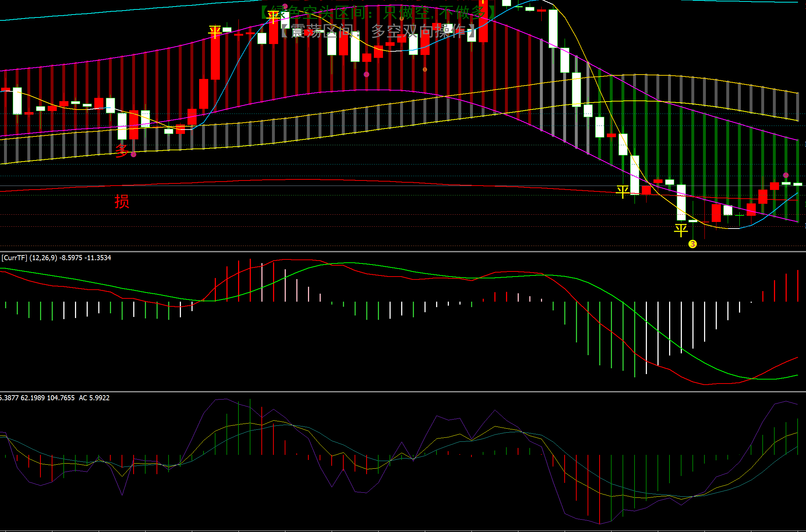Click orange circled 1 under red candle
Image resolution: width=806 pixels, height=532 pixels.
coord(424,69)
